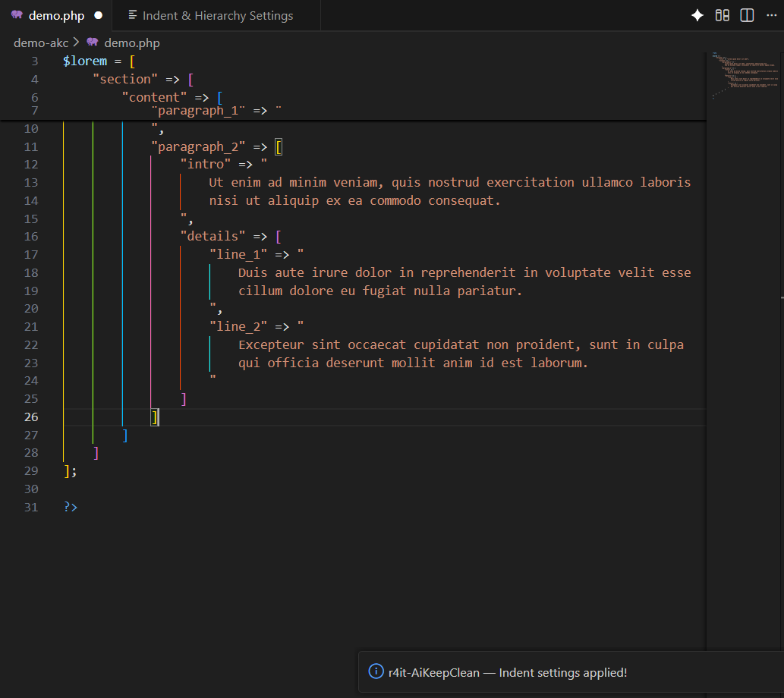The image size is (784, 698).
Task: Click the closing PHP tag on line 31
Action: 70,507
